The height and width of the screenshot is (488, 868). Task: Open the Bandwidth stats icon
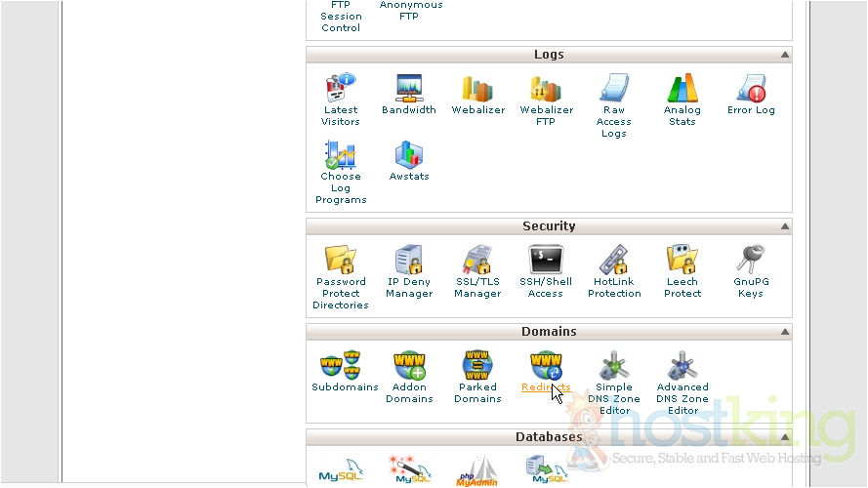pyautogui.click(x=409, y=89)
